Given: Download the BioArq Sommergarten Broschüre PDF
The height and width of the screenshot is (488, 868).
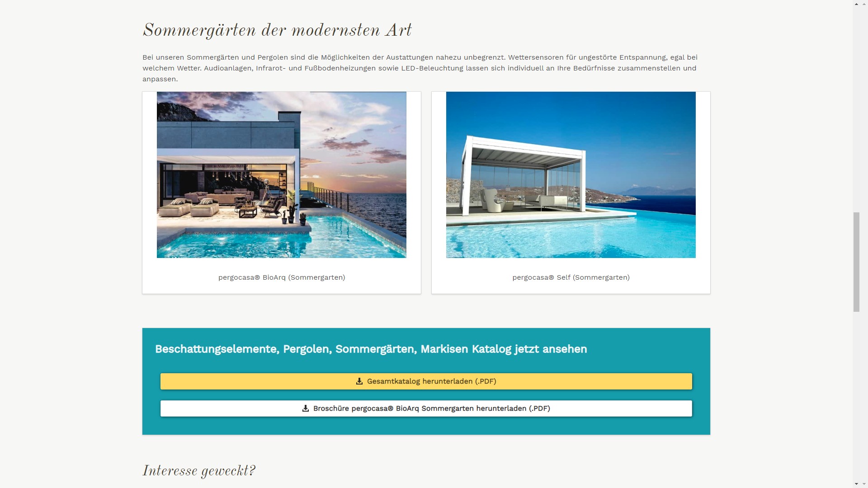Looking at the screenshot, I should tap(426, 408).
